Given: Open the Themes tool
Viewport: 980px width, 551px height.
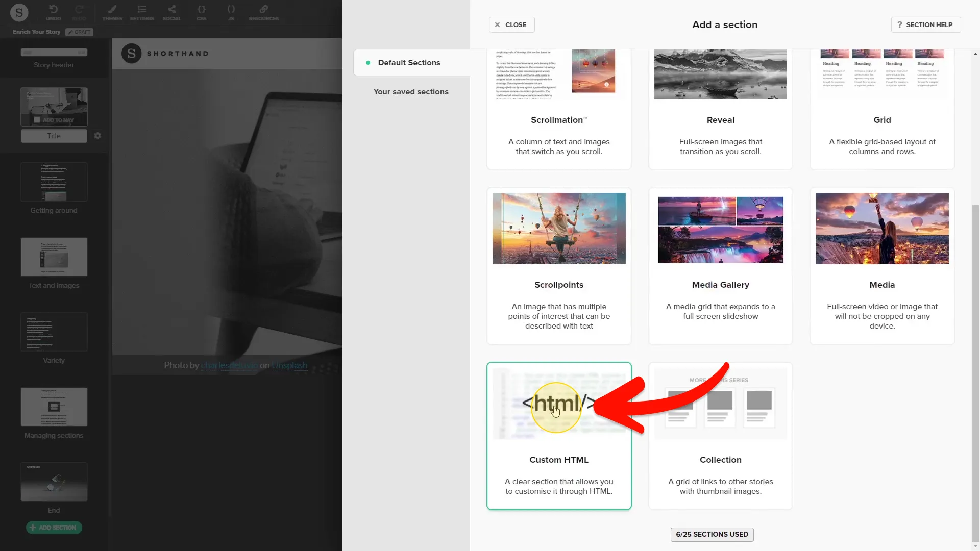Looking at the screenshot, I should (x=112, y=13).
